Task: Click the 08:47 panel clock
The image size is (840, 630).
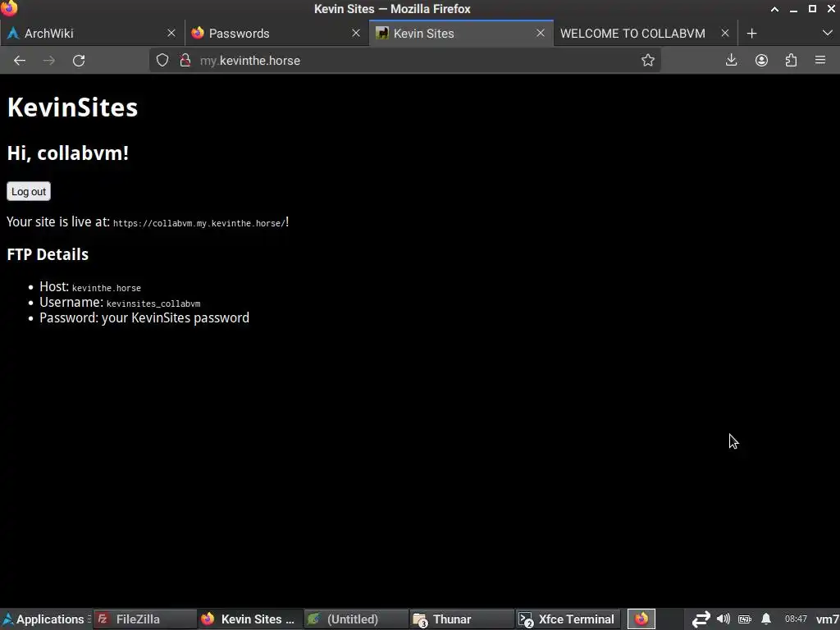Action: pos(796,619)
